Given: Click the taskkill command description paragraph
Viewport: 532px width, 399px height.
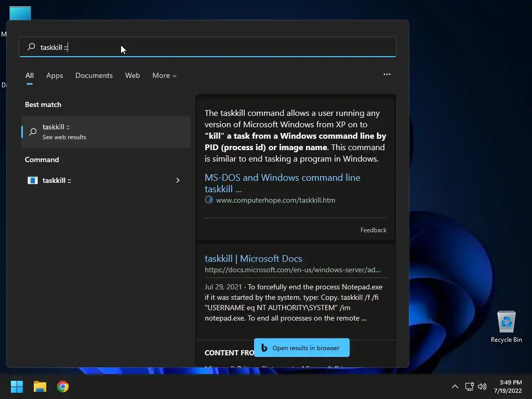Looking at the screenshot, I should click(x=295, y=136).
